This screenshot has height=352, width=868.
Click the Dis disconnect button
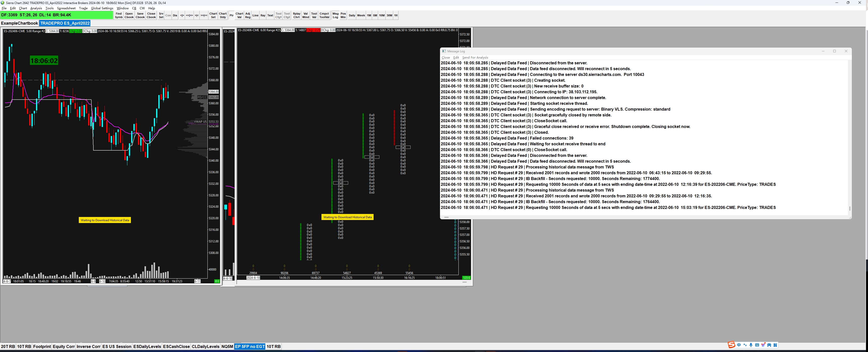pos(175,16)
